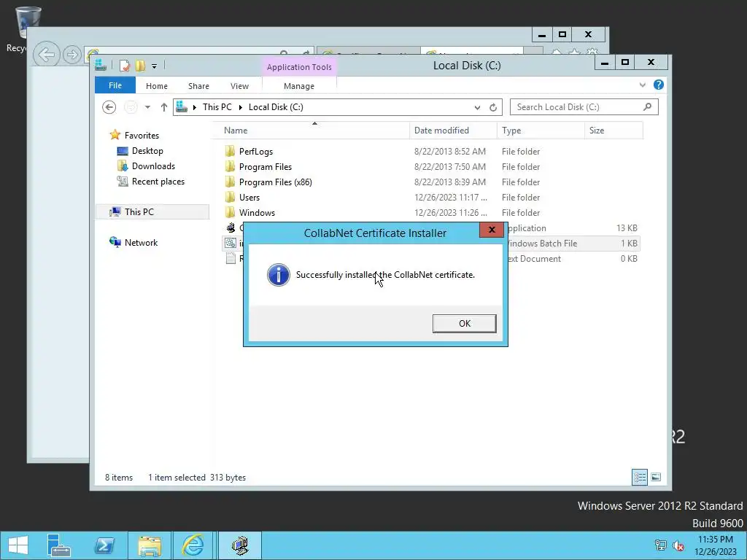
Task: Click the Windows folder icon
Action: pyautogui.click(x=230, y=212)
